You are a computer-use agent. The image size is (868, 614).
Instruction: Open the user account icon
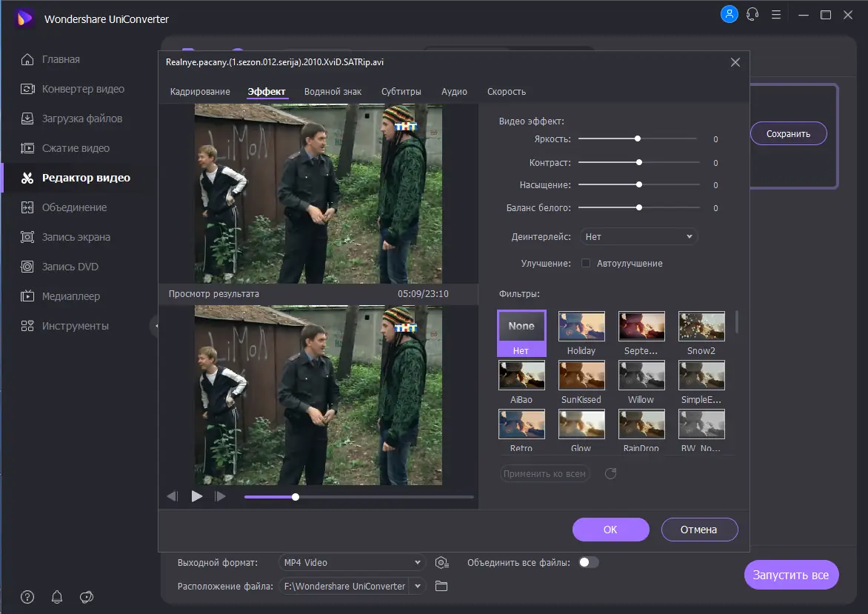(729, 14)
